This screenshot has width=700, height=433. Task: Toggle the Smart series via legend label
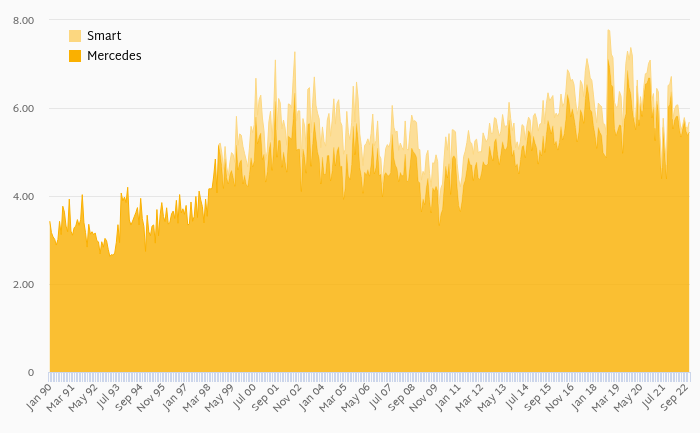pos(104,36)
